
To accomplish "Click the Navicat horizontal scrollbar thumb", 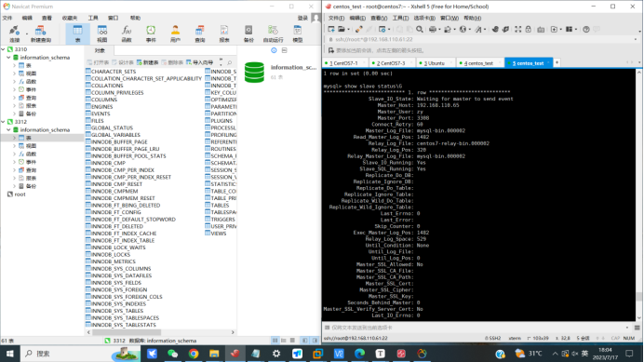I will tap(127, 332).
